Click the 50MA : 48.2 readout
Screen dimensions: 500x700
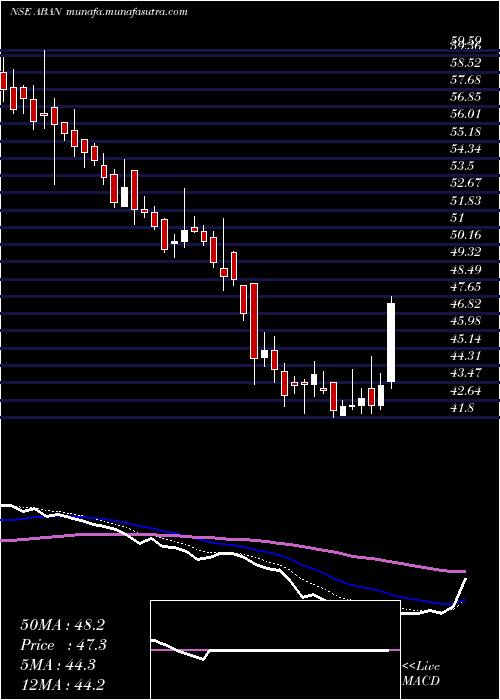click(62, 625)
